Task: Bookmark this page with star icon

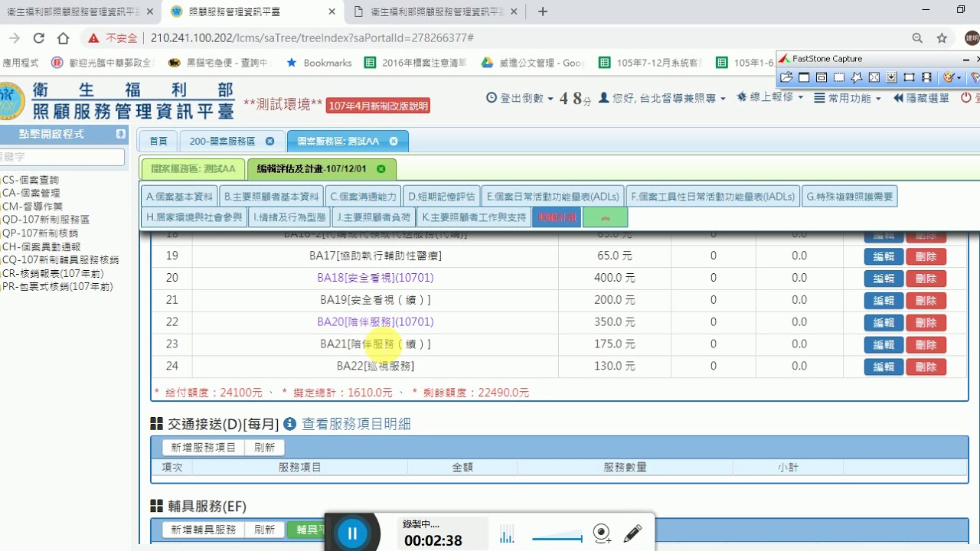Action: click(x=942, y=38)
